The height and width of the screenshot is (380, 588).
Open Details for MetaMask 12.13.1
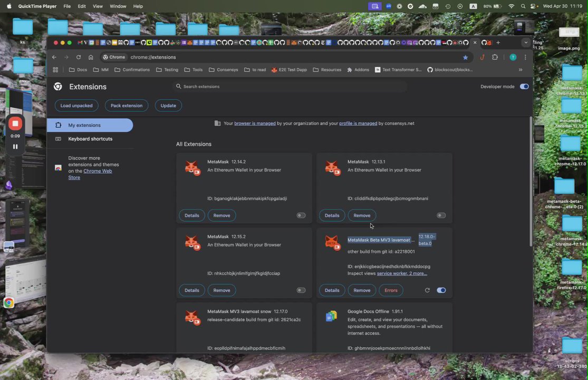[x=332, y=216]
